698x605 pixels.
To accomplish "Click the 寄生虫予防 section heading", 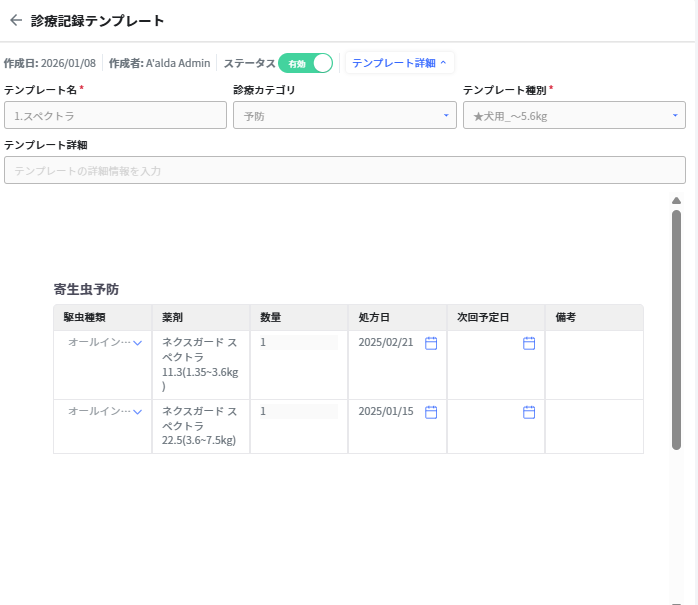I will pos(86,289).
